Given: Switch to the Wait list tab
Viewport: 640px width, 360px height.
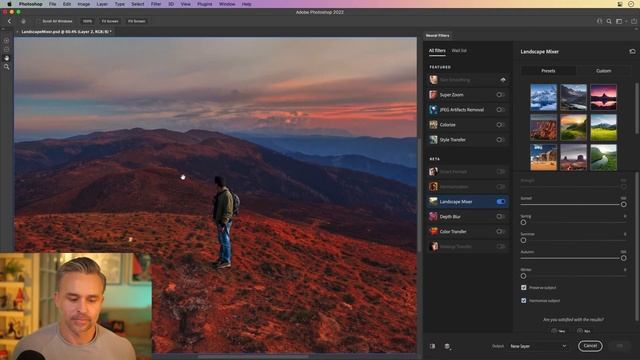Looking at the screenshot, I should click(459, 51).
